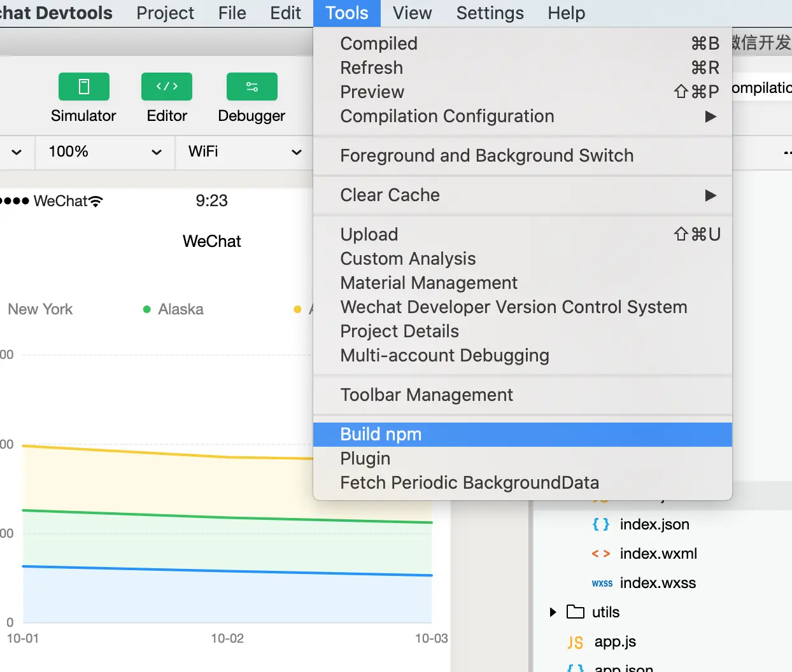Click the 10-02 x-axis label
The height and width of the screenshot is (672, 792).
(227, 638)
